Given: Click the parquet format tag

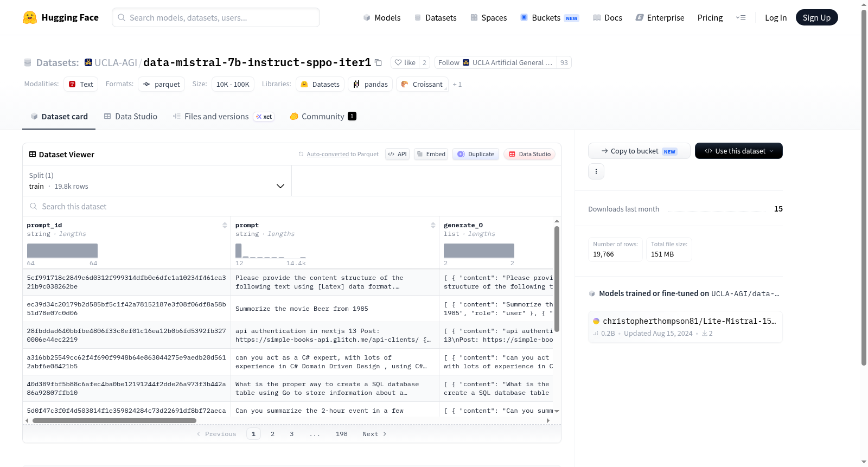Looking at the screenshot, I should tap(161, 84).
